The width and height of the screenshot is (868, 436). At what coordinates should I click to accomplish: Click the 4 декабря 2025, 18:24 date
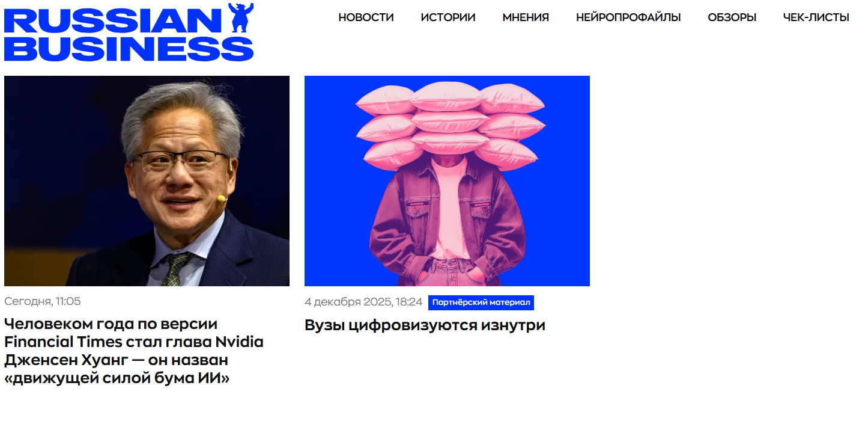click(x=363, y=302)
